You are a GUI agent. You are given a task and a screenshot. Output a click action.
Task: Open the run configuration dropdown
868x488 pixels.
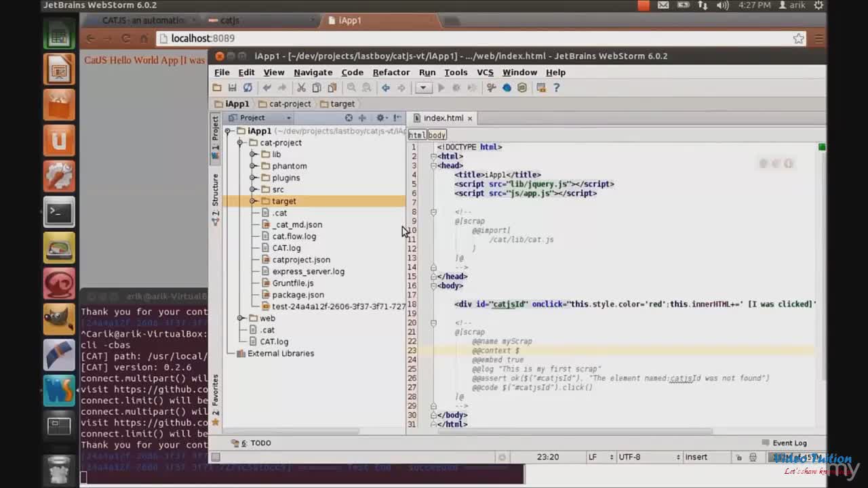(x=423, y=87)
